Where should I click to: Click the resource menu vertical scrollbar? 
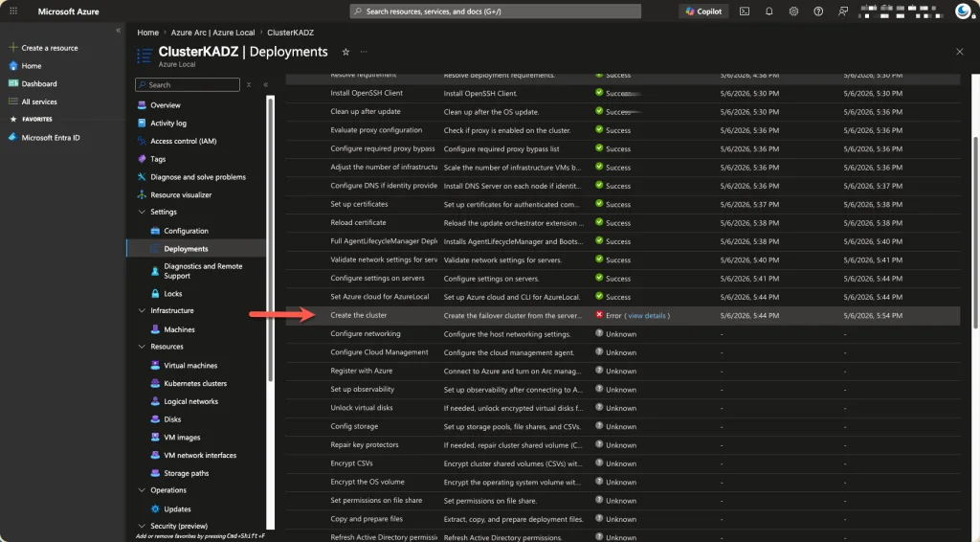pos(271,237)
